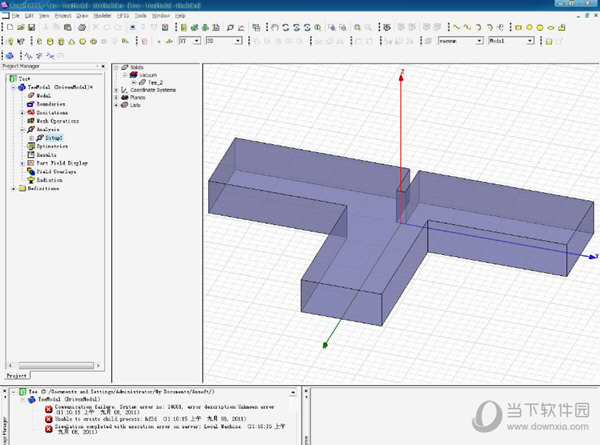Open the HFSS menu
This screenshot has height=445, width=600.
123,16
